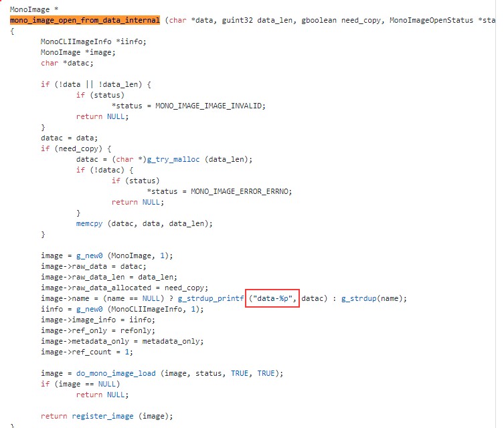Image resolution: width=504 pixels, height=428 pixels.
Task: Click the 'char *datac;' declaration
Action: [x=67, y=63]
